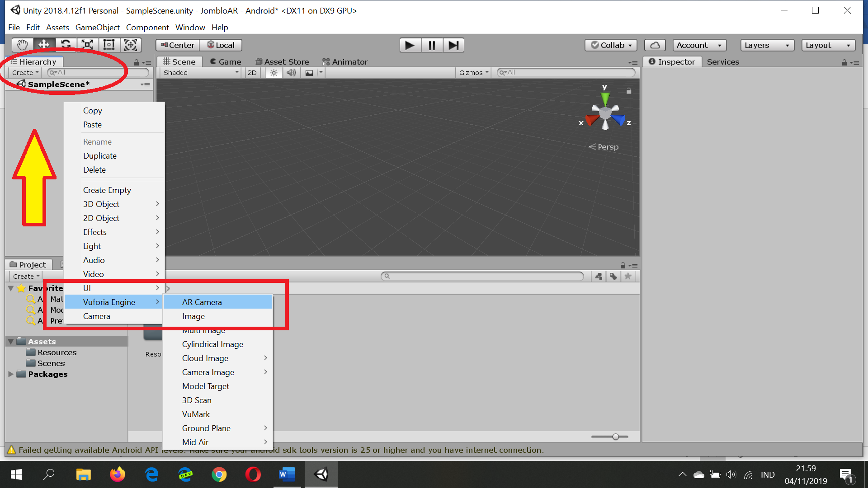This screenshot has width=868, height=488.
Task: Expand the Ground Plane submenu
Action: click(x=217, y=428)
